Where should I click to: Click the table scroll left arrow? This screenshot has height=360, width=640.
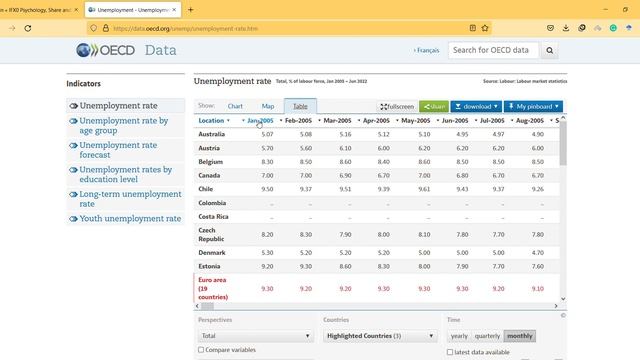pos(197,306)
